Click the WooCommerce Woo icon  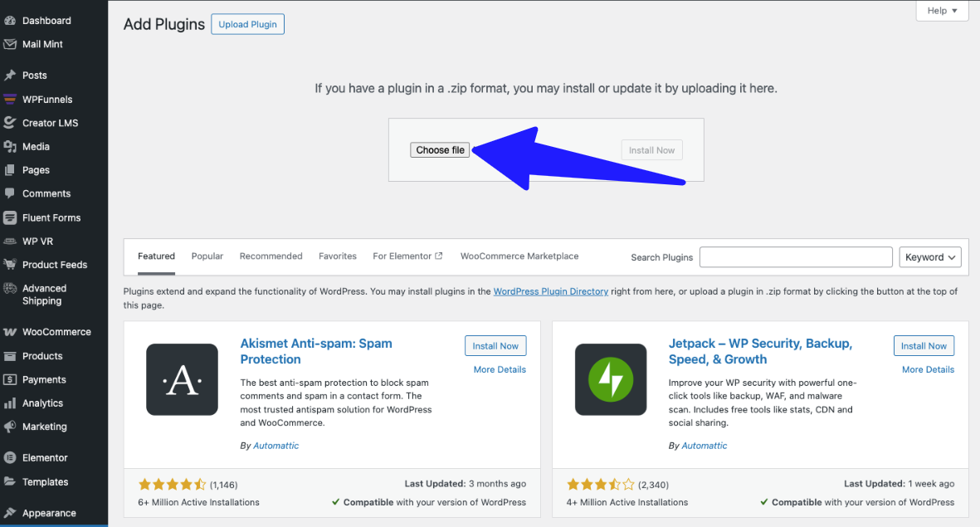coord(9,332)
